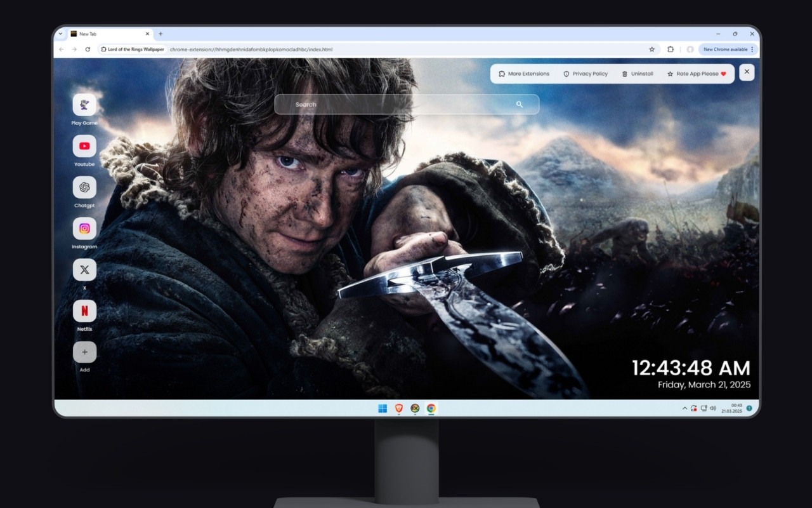Open Netflix from the sidebar
Image resolution: width=812 pixels, height=508 pixels.
coord(84,311)
